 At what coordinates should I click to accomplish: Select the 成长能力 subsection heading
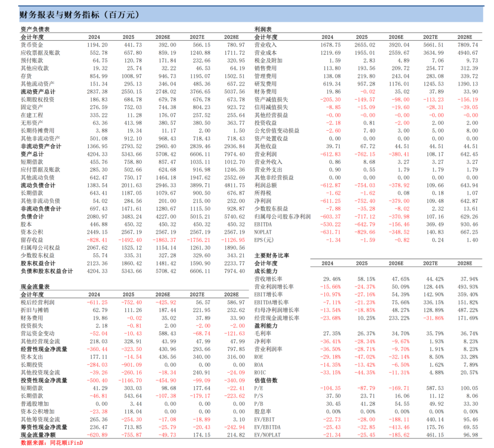coord(266,271)
